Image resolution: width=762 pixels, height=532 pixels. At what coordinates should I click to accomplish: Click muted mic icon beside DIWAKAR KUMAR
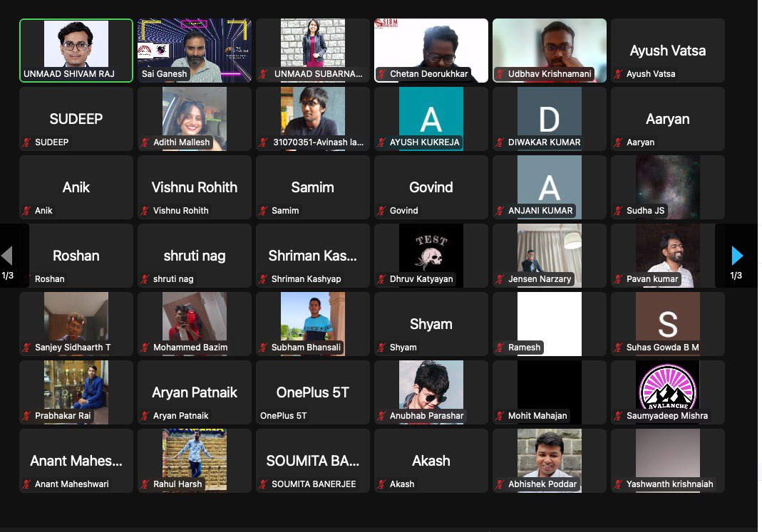[500, 142]
